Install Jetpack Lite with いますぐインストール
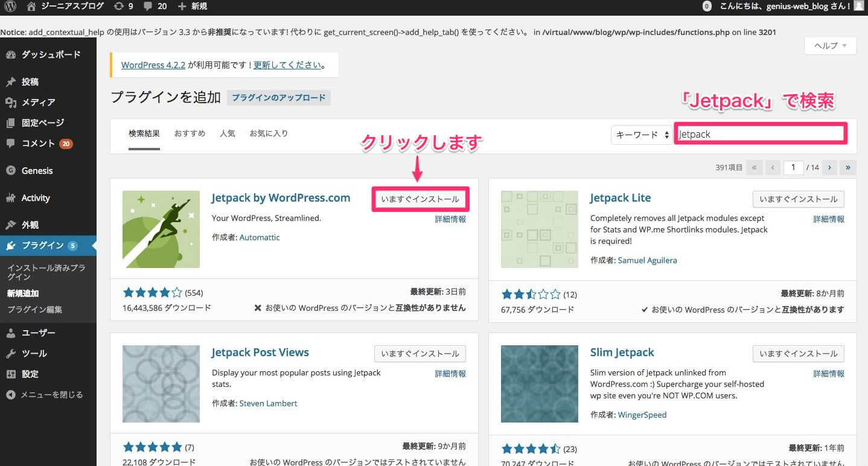868x466 pixels. click(799, 199)
